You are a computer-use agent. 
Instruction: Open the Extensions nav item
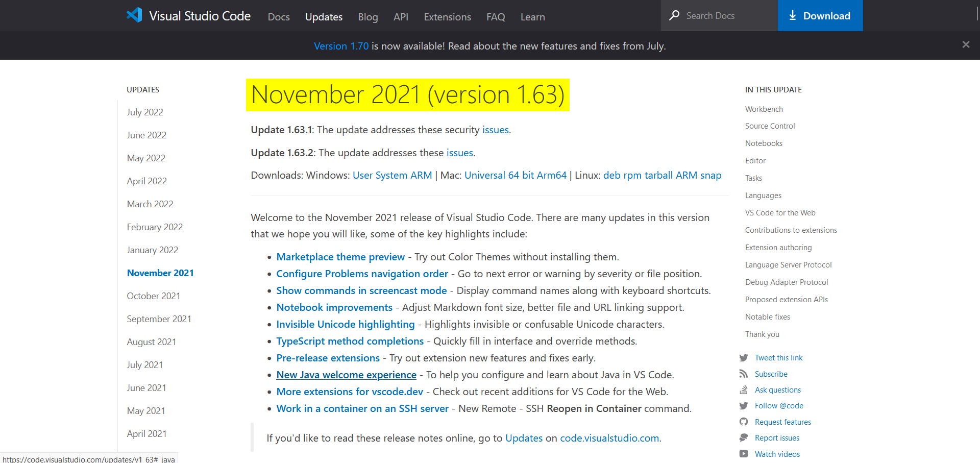[x=447, y=17]
